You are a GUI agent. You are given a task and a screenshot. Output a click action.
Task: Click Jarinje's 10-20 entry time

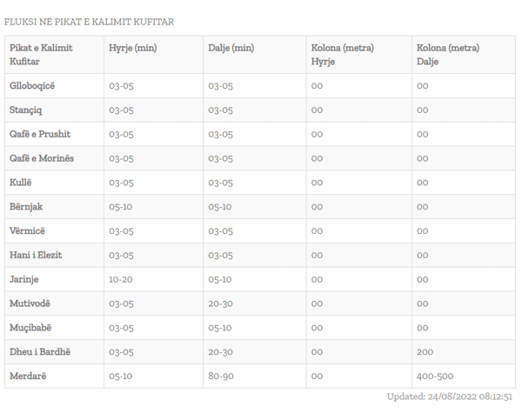point(121,279)
